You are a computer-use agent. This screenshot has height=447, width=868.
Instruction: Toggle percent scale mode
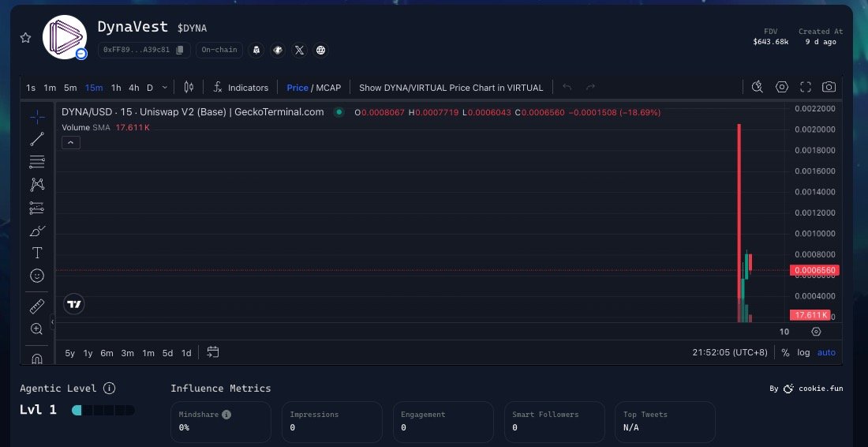point(785,353)
